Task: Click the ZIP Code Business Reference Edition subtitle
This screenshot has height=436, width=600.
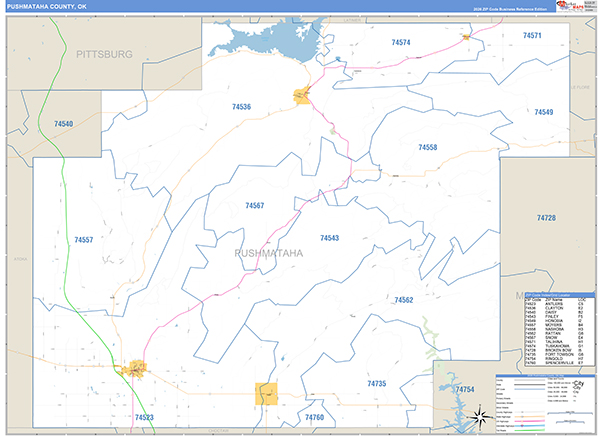Action: tap(510, 9)
